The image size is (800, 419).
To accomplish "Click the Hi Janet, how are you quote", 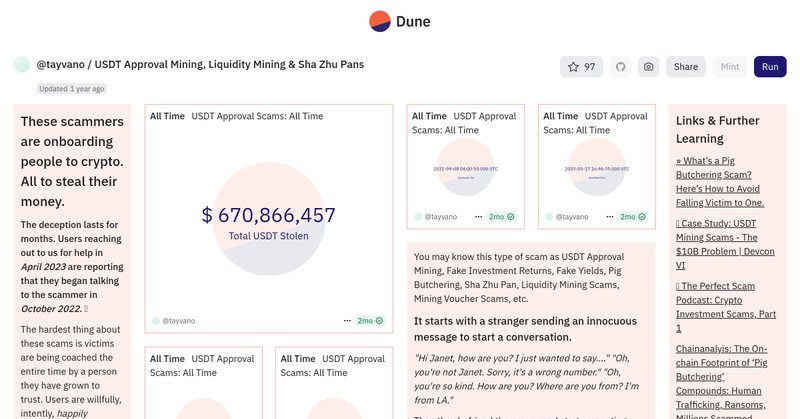I will coord(526,379).
